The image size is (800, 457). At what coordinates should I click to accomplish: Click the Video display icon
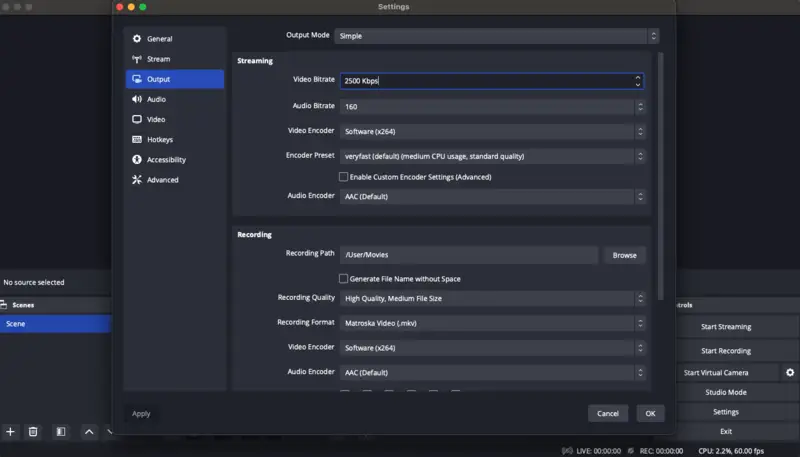[137, 119]
